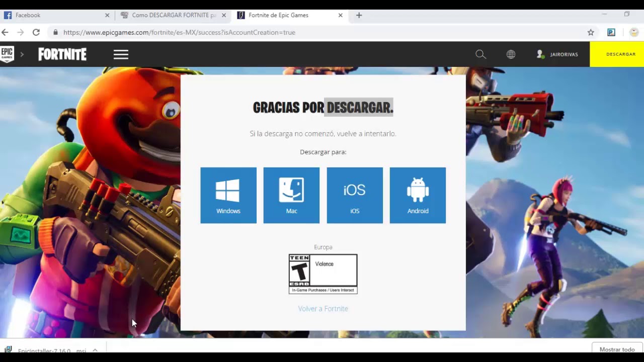Viewport: 644px width, 362px height.
Task: Follow the Volver a Fortnite link
Action: click(323, 309)
